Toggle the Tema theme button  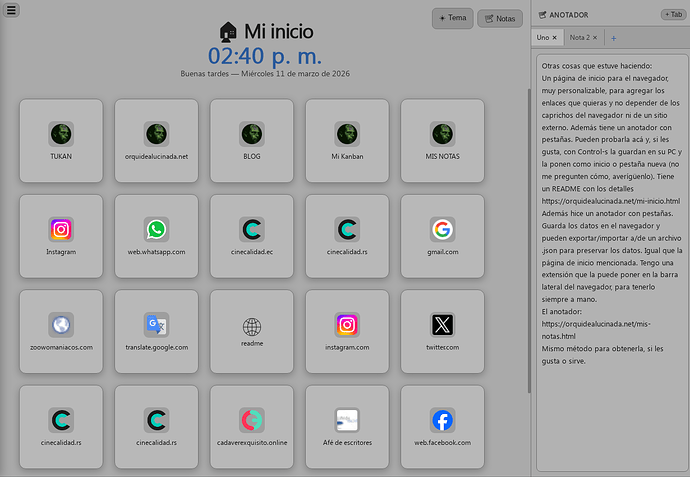click(x=452, y=18)
